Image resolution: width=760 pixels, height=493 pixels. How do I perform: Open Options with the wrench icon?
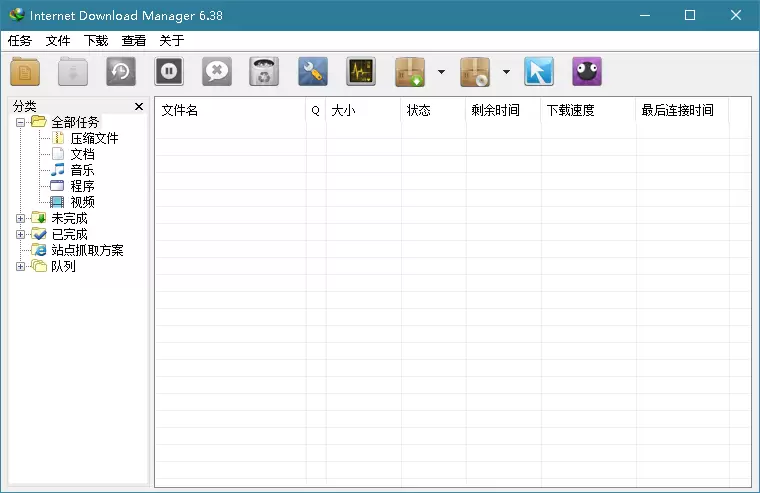coord(313,72)
